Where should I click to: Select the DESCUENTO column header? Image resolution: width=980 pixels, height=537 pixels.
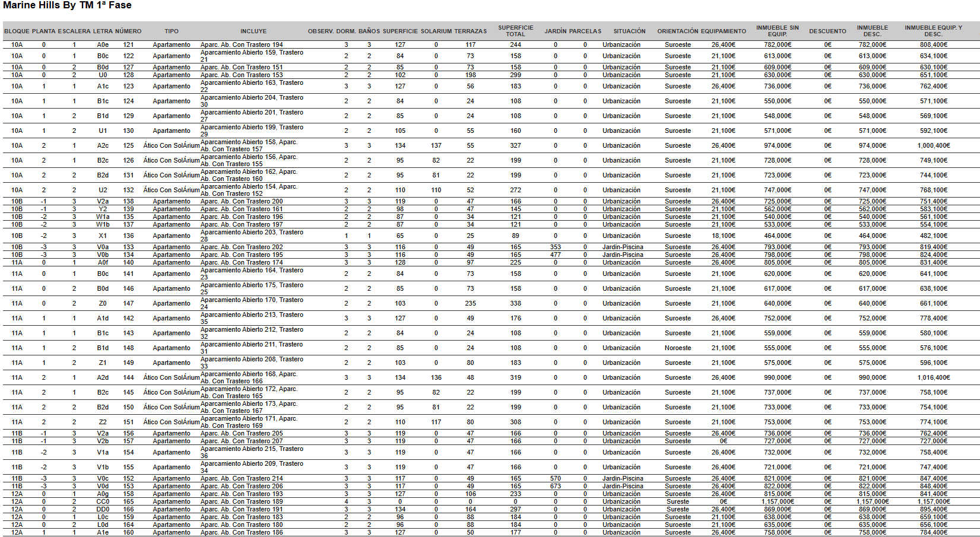pos(827,31)
